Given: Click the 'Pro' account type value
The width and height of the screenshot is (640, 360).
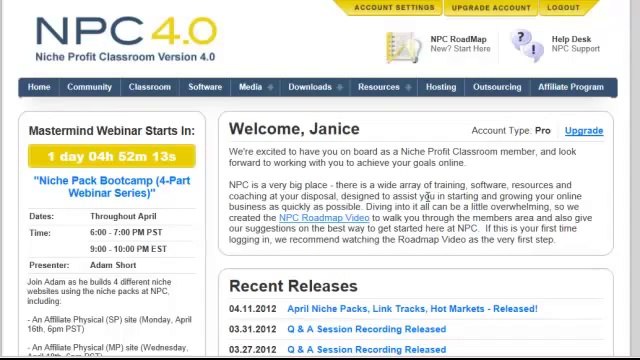Looking at the screenshot, I should (543, 131).
